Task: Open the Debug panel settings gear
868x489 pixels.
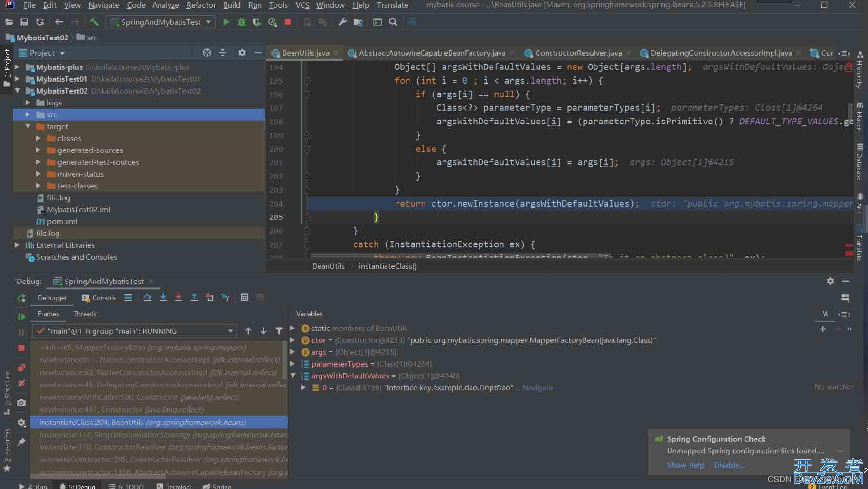Action: (x=830, y=281)
